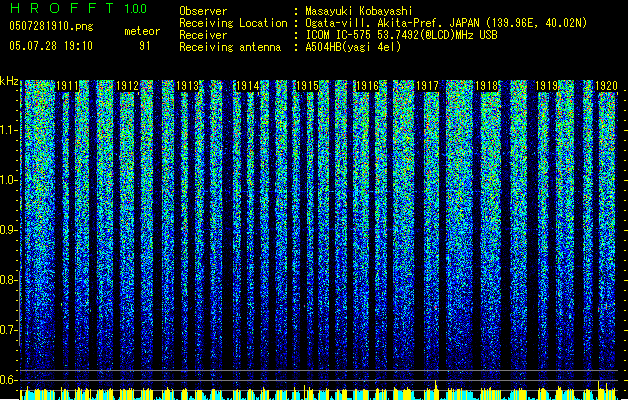
Task: Click the Observer field label
Action: [203, 11]
